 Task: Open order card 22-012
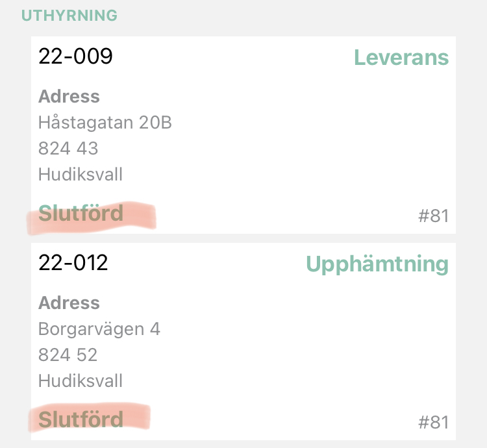pyautogui.click(x=243, y=342)
